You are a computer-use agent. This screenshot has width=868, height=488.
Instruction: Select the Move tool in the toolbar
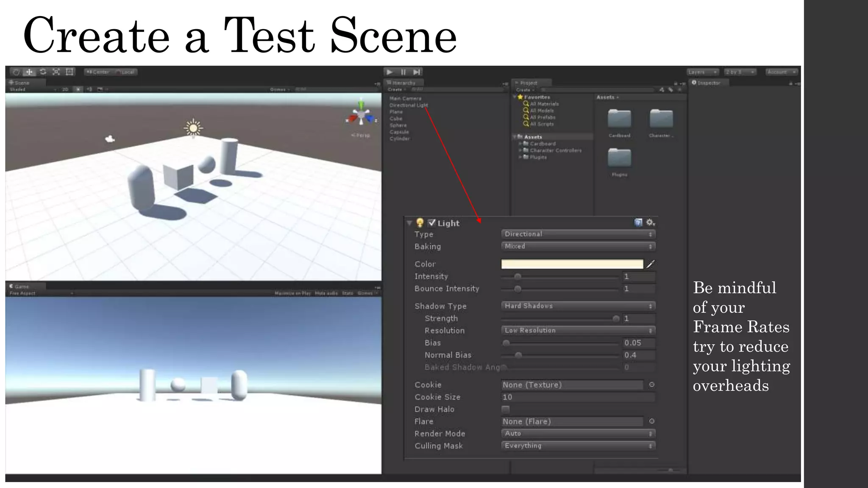tap(30, 72)
